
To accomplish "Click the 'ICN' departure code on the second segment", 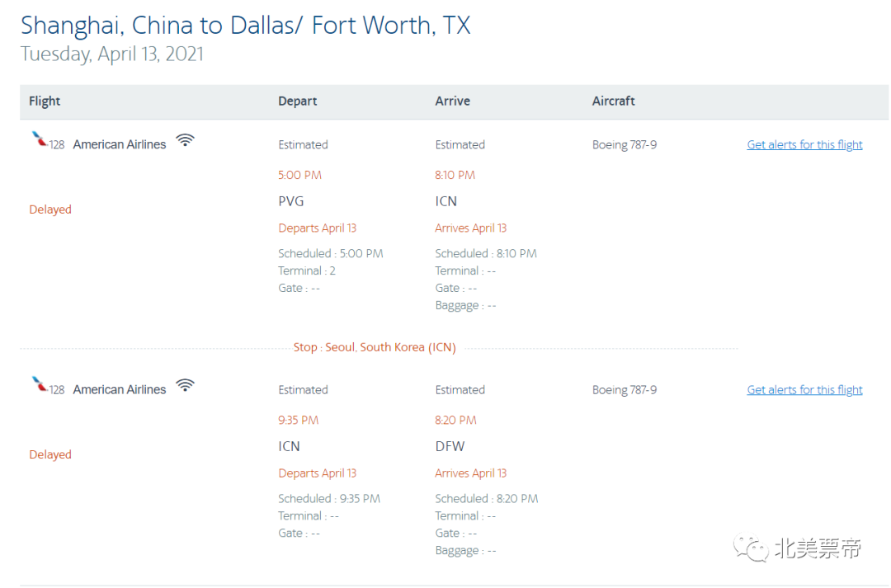I will click(x=290, y=446).
